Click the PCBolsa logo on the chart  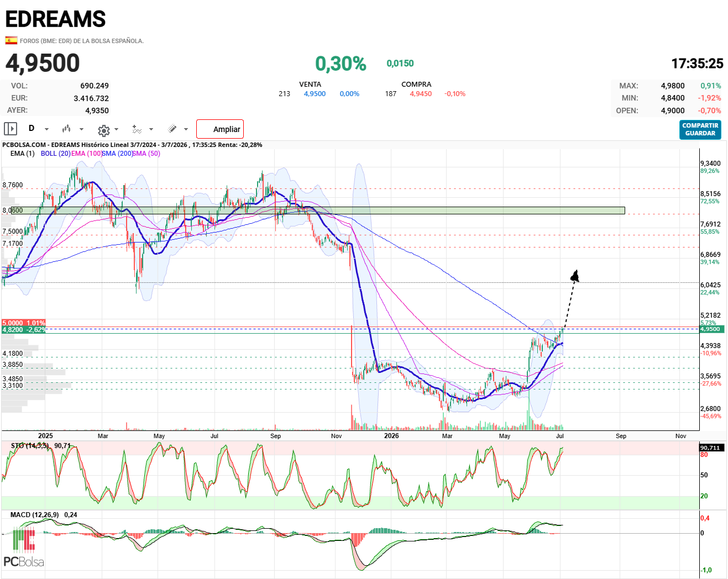(x=24, y=548)
